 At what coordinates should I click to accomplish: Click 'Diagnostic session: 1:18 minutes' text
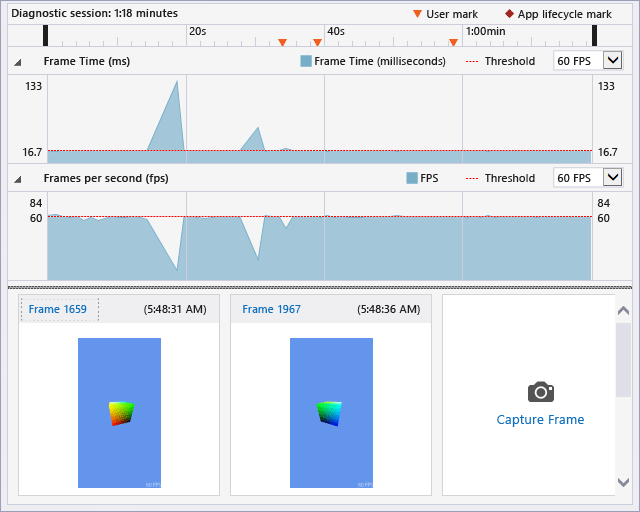pos(94,13)
